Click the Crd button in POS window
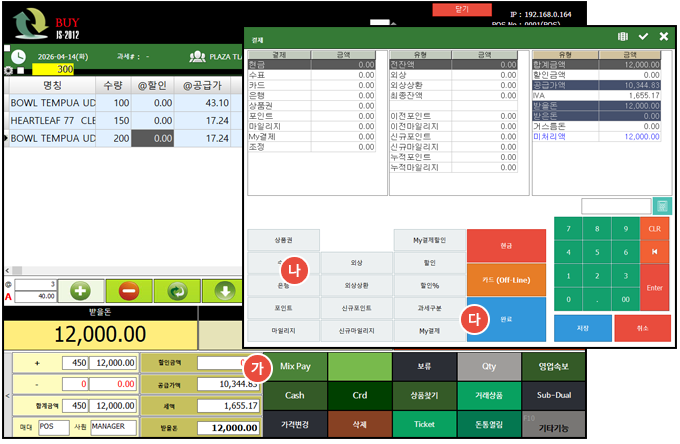This screenshot has width=680, height=444. coord(360,395)
